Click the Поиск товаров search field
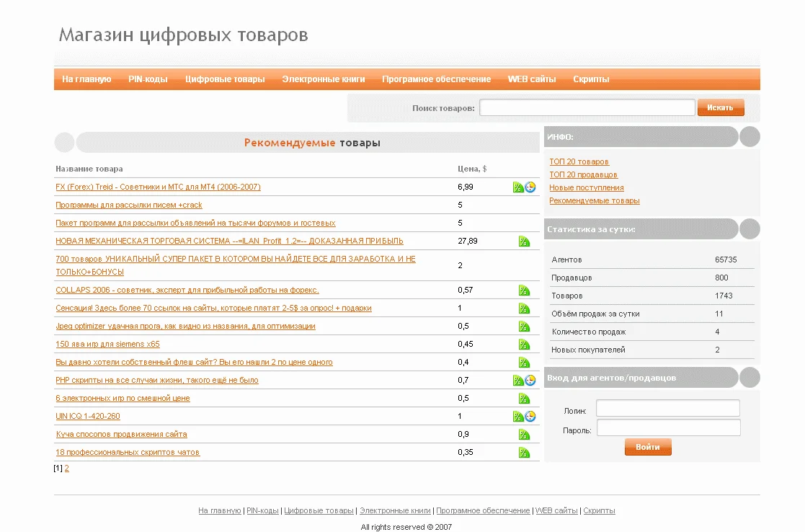The width and height of the screenshot is (805, 532). click(x=587, y=107)
